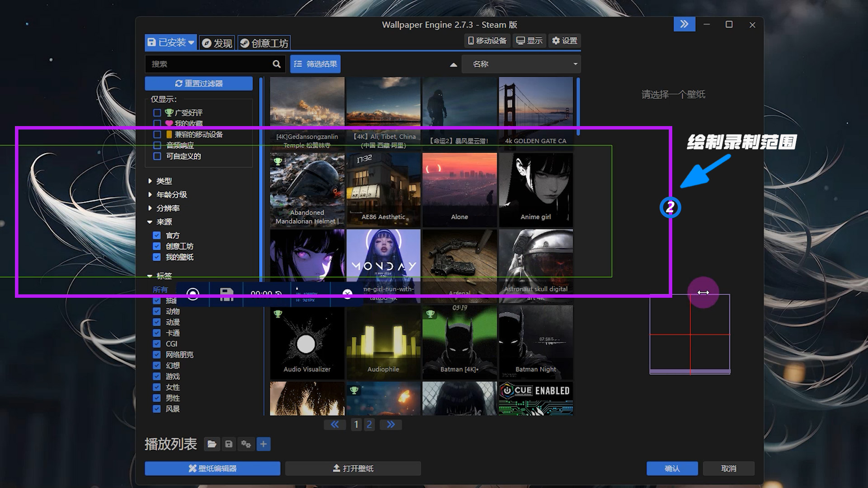Screen dimensions: 868x488
Task: Reset the recorder timer icon
Action: [x=278, y=294]
